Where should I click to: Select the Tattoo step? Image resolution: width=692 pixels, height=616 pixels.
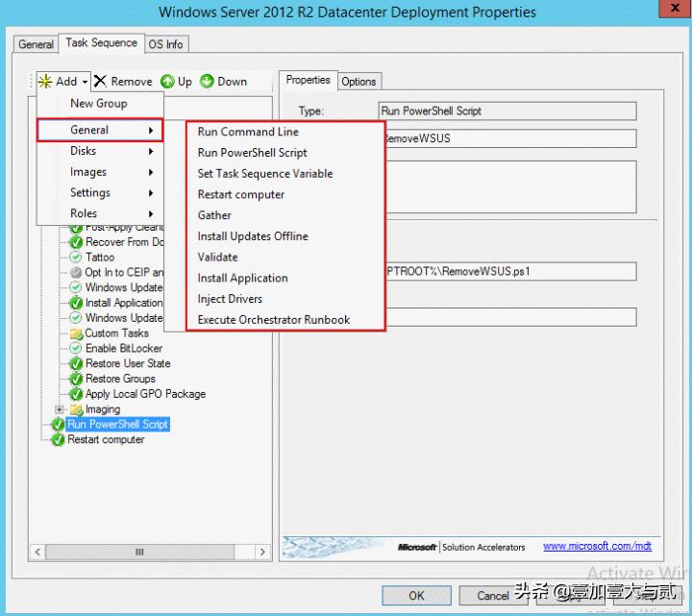[x=100, y=258]
